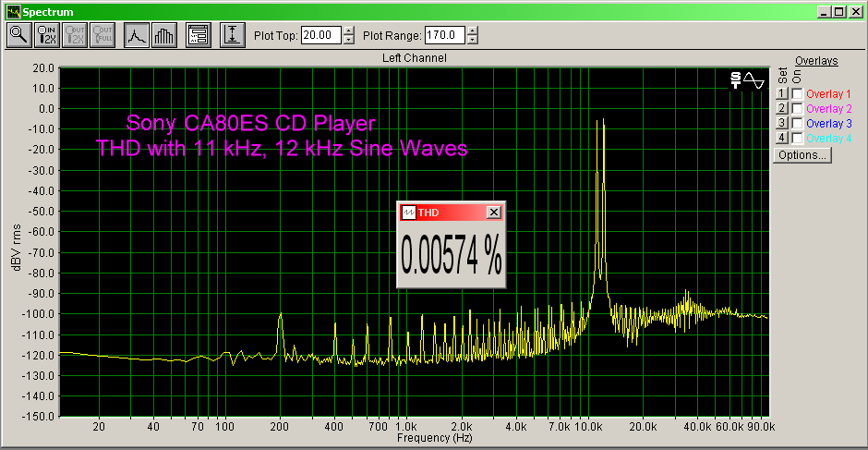Viewport: 868px width, 450px height.
Task: Open the plot properties dialog icon
Action: pos(197,35)
